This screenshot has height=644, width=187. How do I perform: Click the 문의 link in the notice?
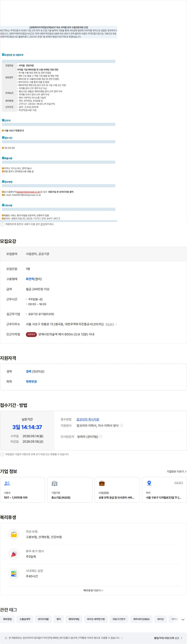[x=42, y=224]
